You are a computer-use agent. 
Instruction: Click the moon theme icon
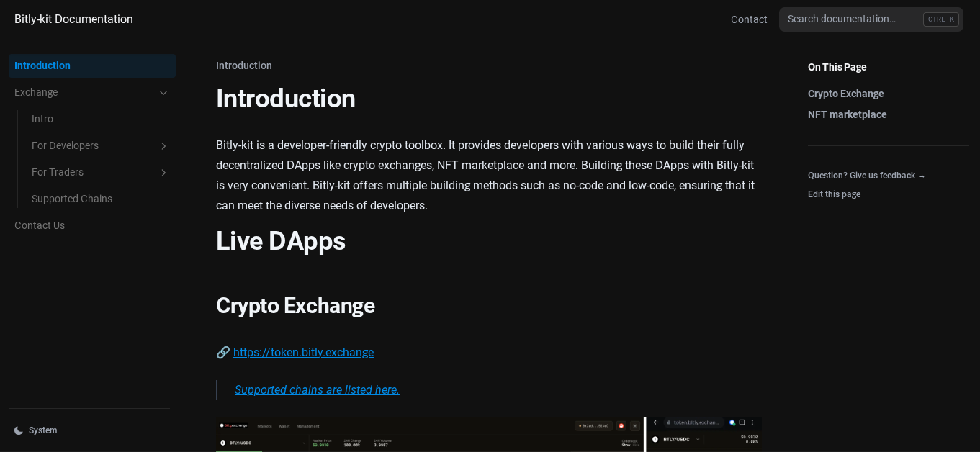[x=19, y=430]
